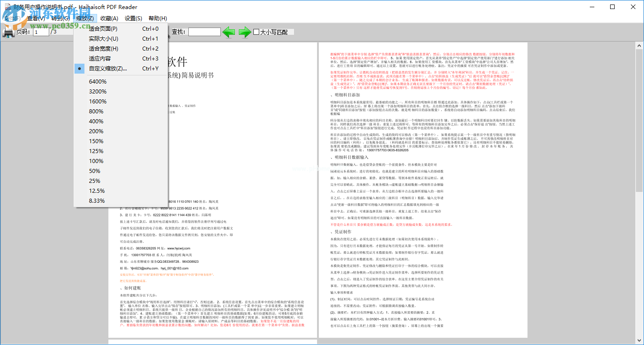
Task: Set zoom to 800%
Action: (121, 112)
